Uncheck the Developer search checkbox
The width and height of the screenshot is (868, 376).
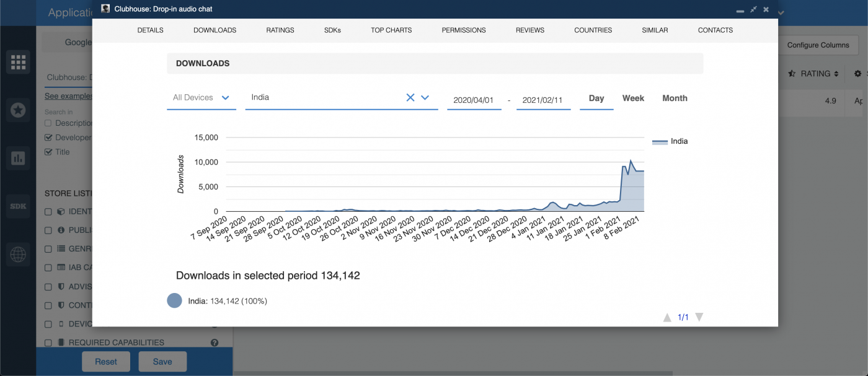tap(47, 137)
